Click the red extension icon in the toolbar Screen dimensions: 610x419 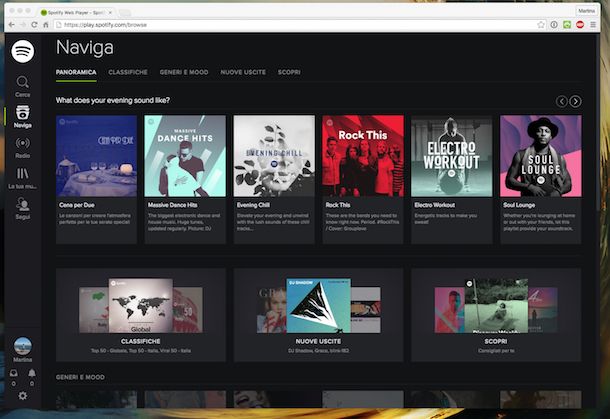click(580, 25)
